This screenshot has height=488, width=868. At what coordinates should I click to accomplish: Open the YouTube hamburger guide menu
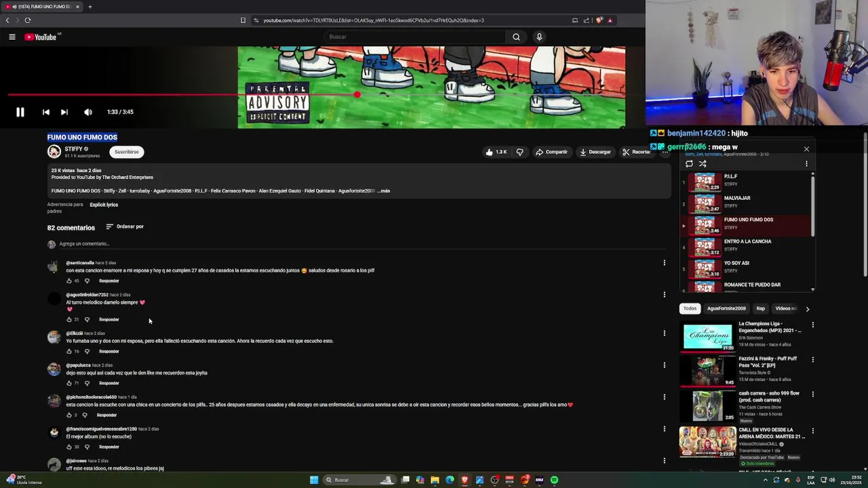click(12, 37)
